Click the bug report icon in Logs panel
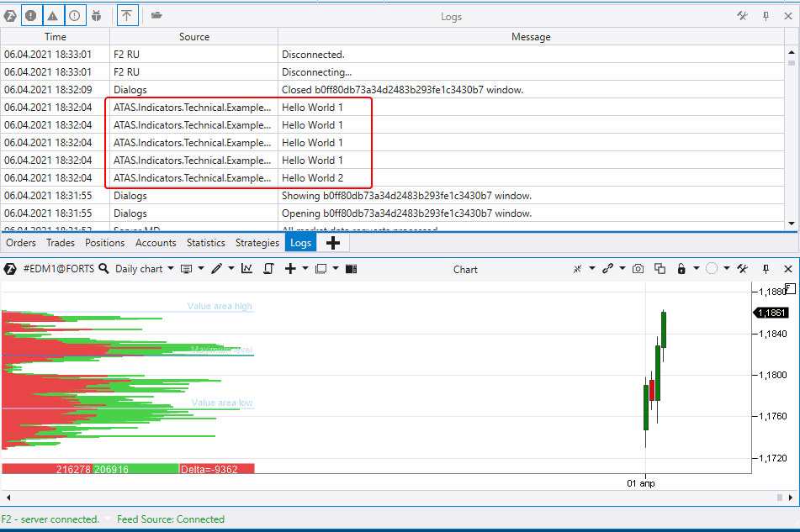Screen dimensions: 800x532 click(97, 15)
